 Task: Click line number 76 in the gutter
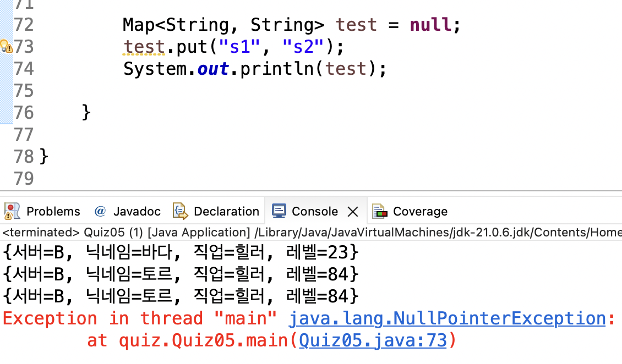(x=23, y=113)
